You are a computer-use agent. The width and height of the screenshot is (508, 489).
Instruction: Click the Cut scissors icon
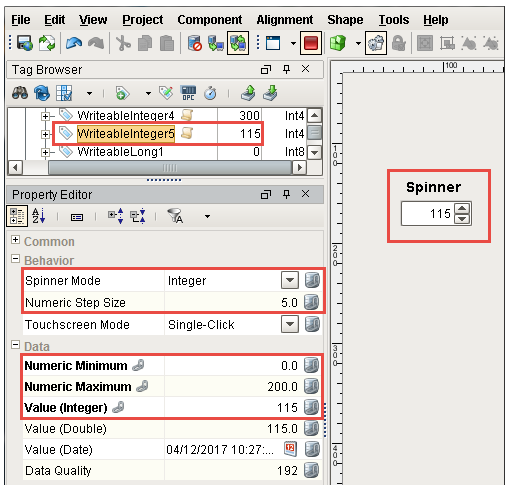pos(123,43)
